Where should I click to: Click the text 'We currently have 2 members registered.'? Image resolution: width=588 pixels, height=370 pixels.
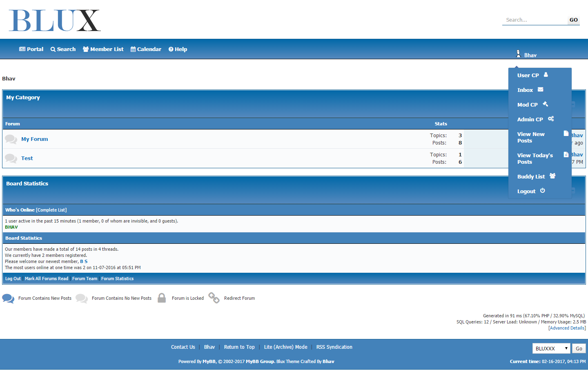click(x=46, y=255)
